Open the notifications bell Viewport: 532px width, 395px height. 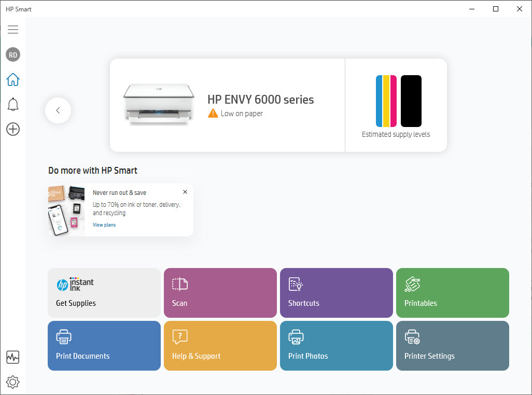tap(13, 104)
